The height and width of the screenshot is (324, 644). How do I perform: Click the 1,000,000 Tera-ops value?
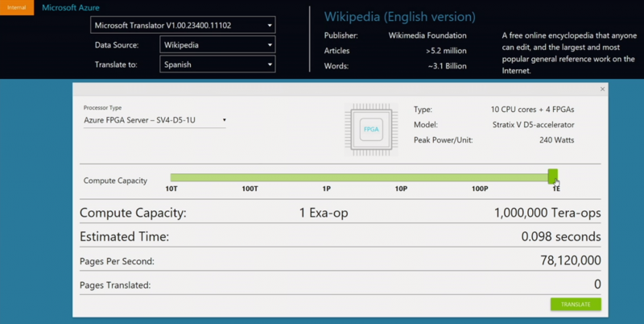[547, 213]
